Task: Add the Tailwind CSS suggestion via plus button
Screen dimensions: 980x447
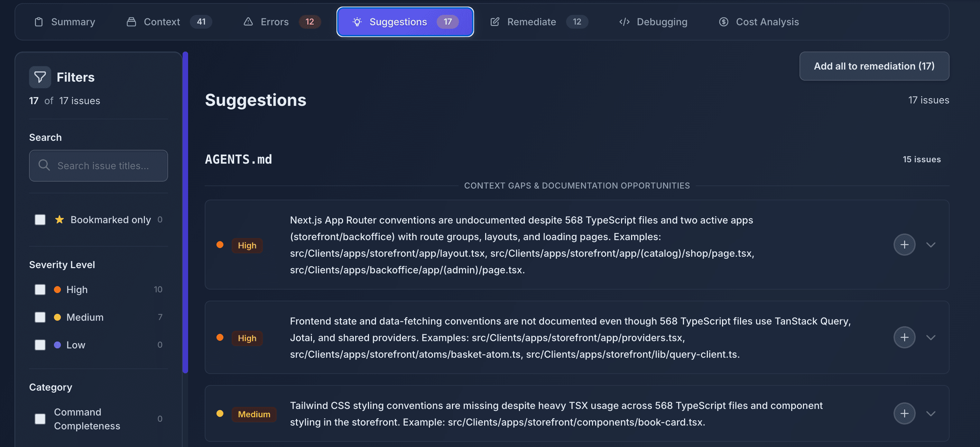Action: (904, 413)
